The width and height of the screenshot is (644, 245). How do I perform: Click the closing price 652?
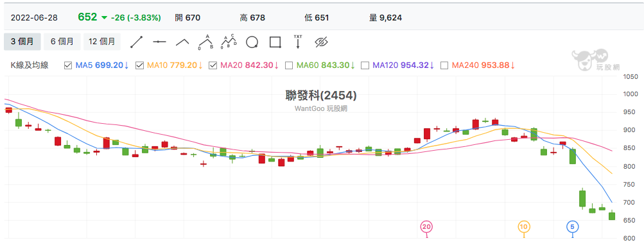pos(87,17)
